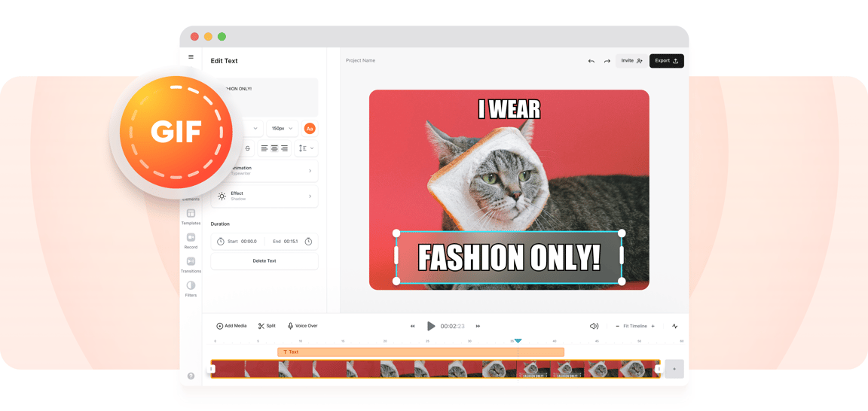
Task: Align text center
Action: (x=274, y=148)
